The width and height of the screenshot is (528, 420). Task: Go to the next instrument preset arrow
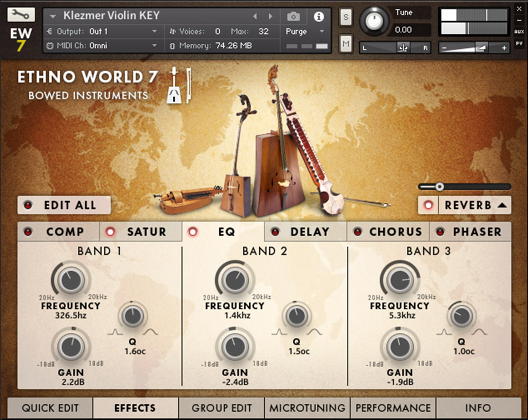(270, 16)
